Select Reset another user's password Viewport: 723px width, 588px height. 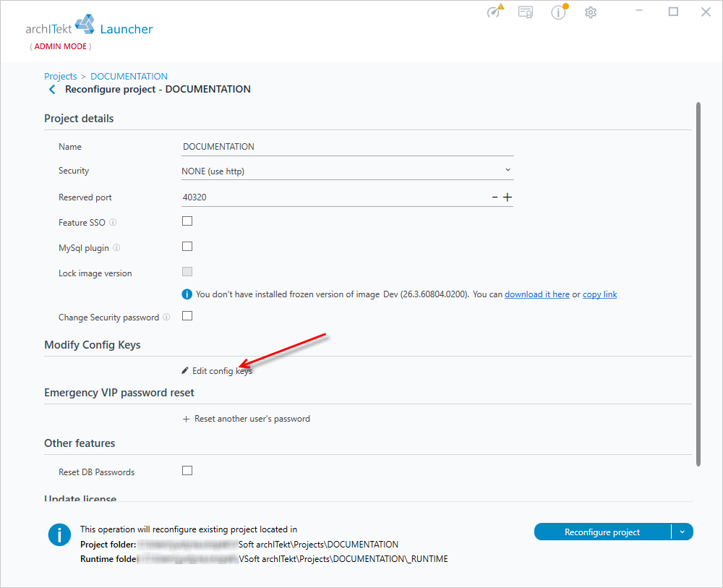(247, 419)
